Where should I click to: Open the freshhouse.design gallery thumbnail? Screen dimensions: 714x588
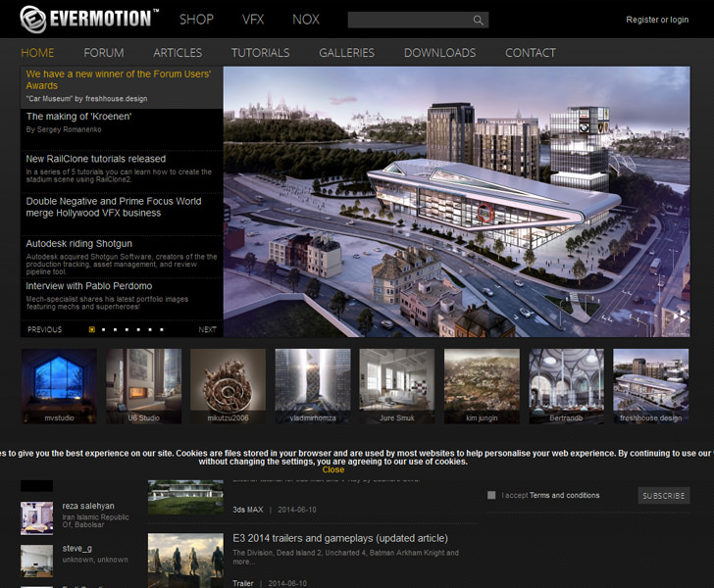(x=650, y=386)
